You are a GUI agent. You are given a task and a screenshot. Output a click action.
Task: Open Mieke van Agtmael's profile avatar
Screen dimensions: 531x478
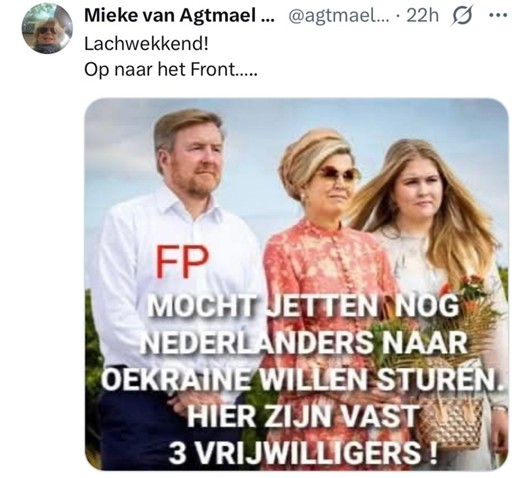coord(47,28)
